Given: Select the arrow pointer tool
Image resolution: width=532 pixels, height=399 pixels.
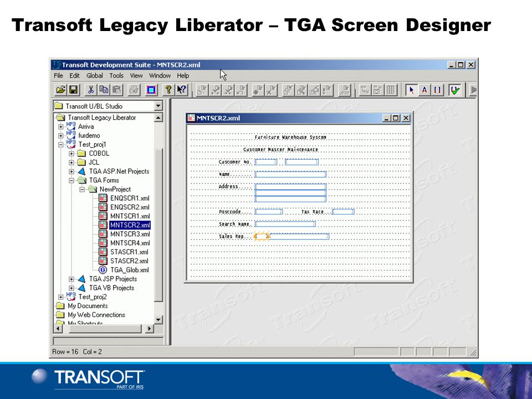Looking at the screenshot, I should [412, 90].
